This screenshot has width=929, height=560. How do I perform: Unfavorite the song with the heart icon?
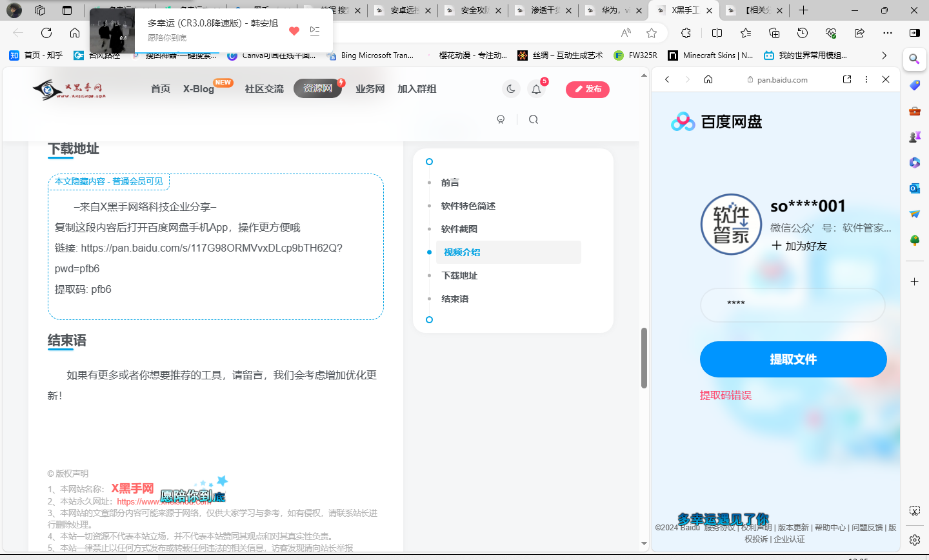pos(294,30)
